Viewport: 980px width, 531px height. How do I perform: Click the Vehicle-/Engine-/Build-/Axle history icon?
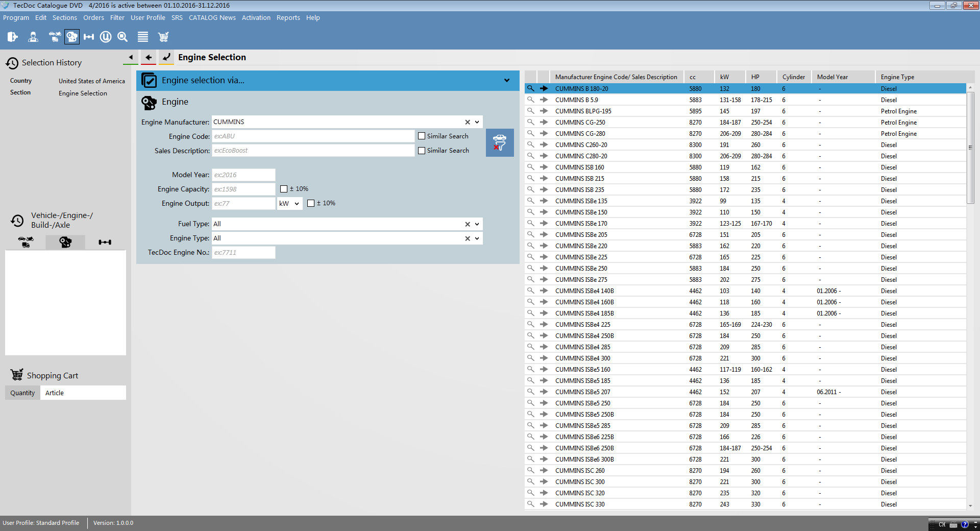click(x=17, y=220)
